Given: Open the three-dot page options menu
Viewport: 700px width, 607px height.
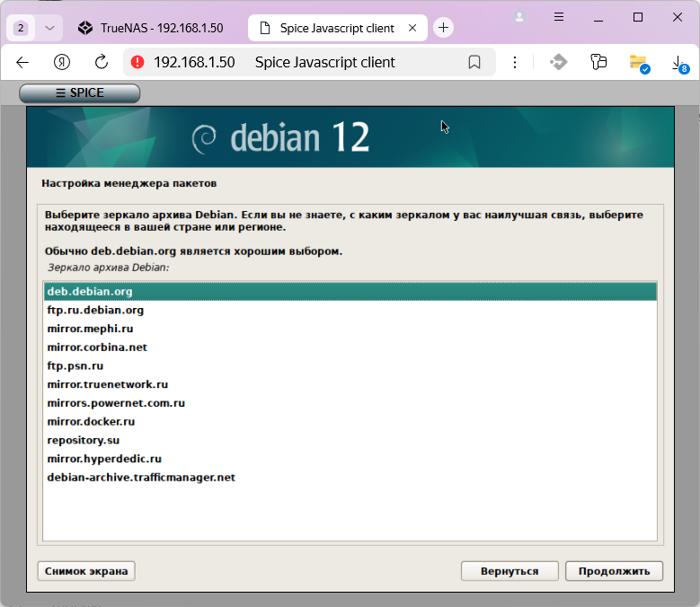Looking at the screenshot, I should click(515, 63).
